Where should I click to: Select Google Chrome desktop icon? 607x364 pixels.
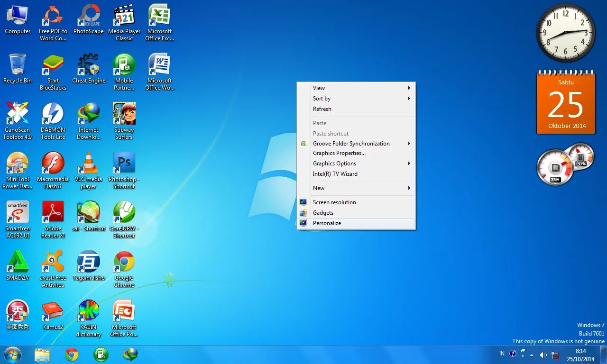pos(124,270)
